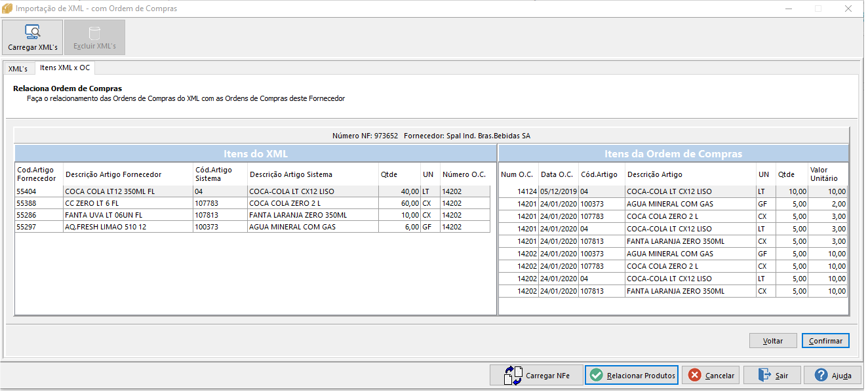This screenshot has width=868, height=392.
Task: Click the question mark icon on Ajuda
Action: pyautogui.click(x=821, y=376)
